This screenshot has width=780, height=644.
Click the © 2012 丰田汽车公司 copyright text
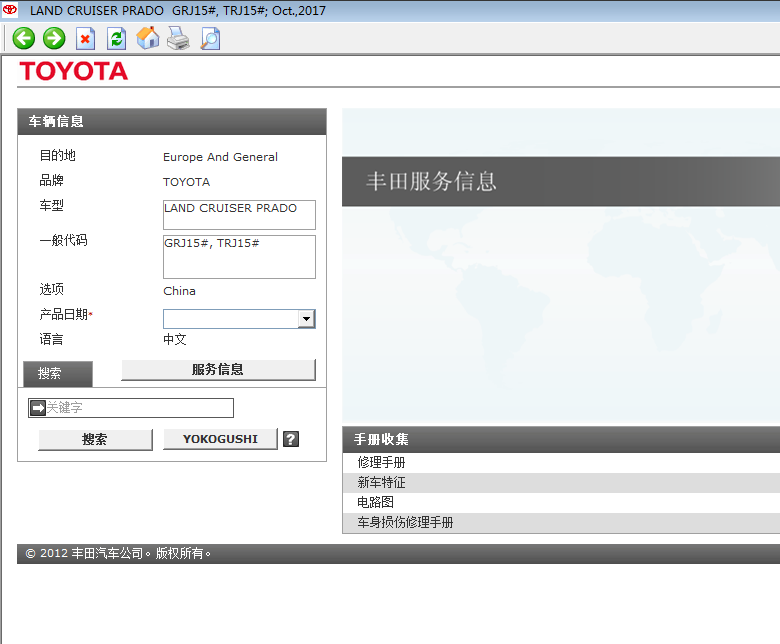tap(118, 553)
